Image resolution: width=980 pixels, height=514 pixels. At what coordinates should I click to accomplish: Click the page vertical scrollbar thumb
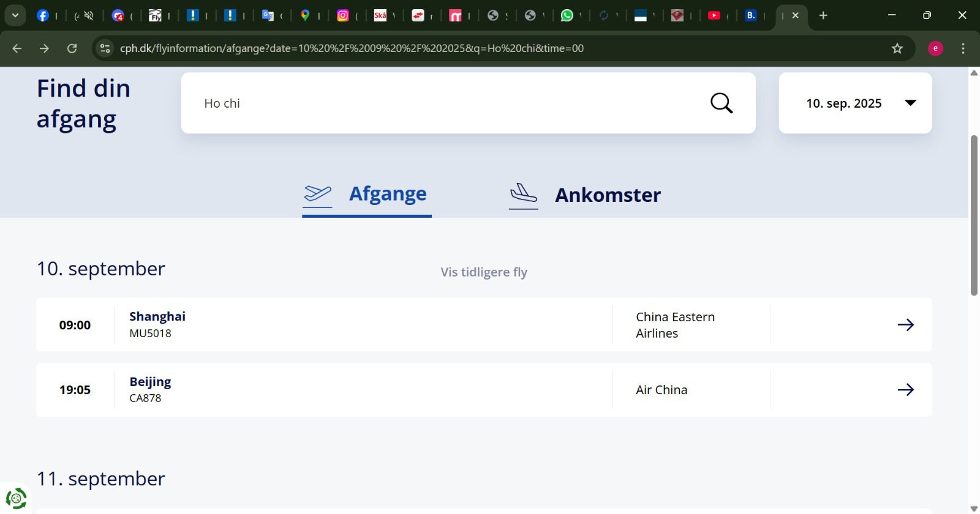(x=974, y=214)
